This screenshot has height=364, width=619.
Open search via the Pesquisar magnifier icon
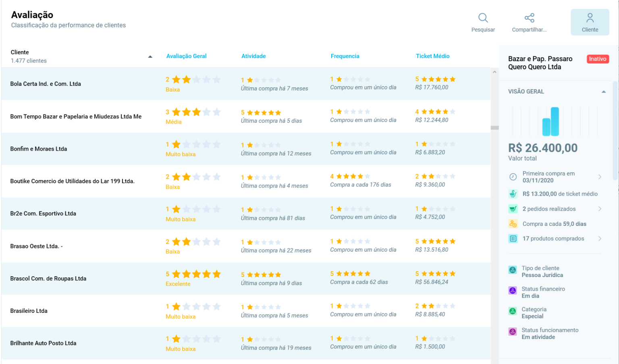click(x=483, y=18)
